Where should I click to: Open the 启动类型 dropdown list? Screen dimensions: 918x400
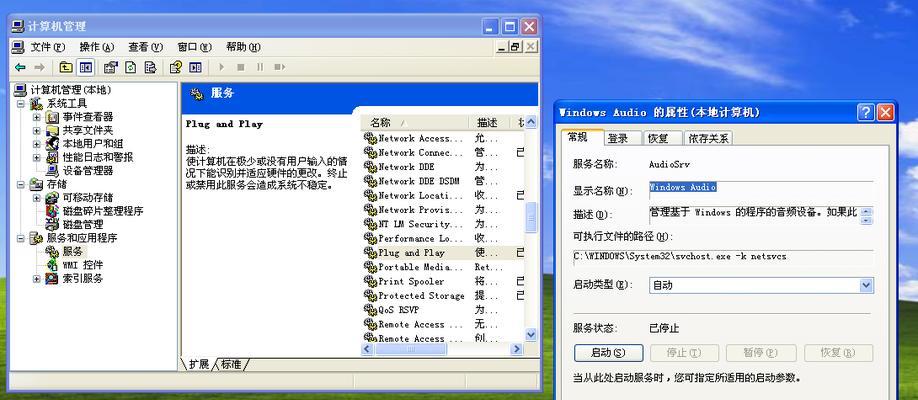pyautogui.click(x=866, y=285)
